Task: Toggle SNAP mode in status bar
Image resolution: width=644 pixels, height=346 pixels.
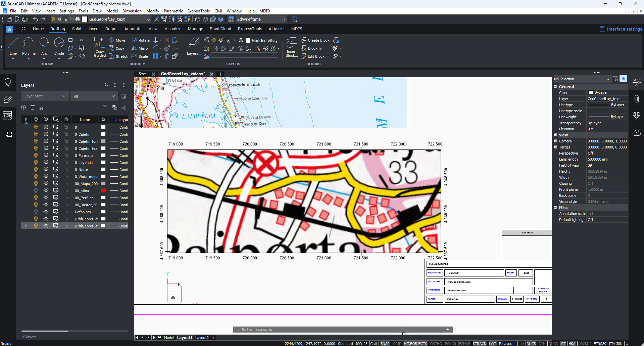Action: pyautogui.click(x=385, y=344)
